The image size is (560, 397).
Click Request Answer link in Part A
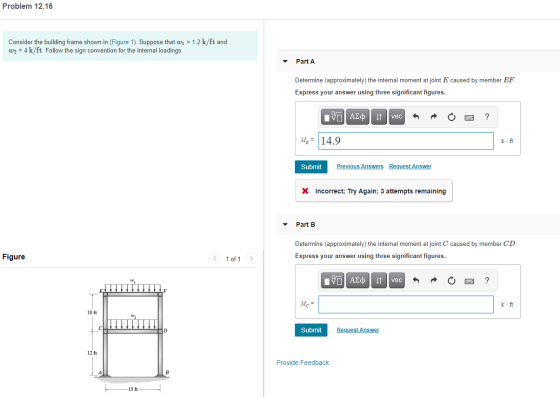pyautogui.click(x=410, y=166)
